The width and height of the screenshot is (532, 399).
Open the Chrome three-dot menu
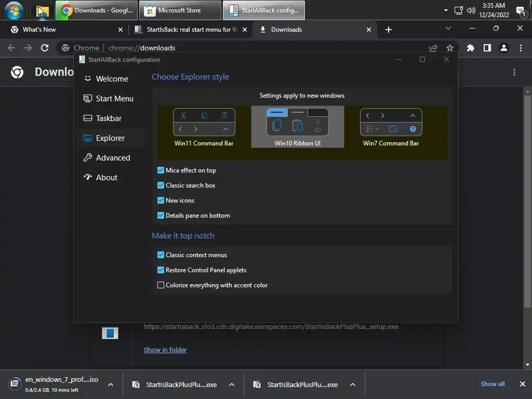pyautogui.click(x=521, y=48)
